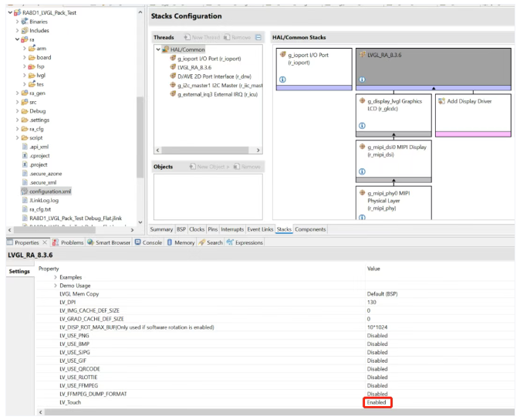Click New Object > button label
This screenshot has height=420, width=520.
click(x=213, y=167)
